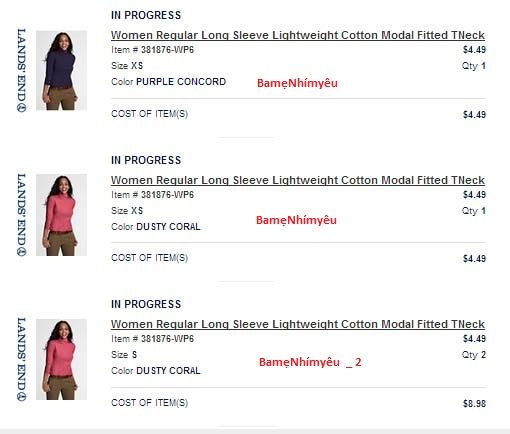Click the first Lands' End vertical logo

point(22,70)
